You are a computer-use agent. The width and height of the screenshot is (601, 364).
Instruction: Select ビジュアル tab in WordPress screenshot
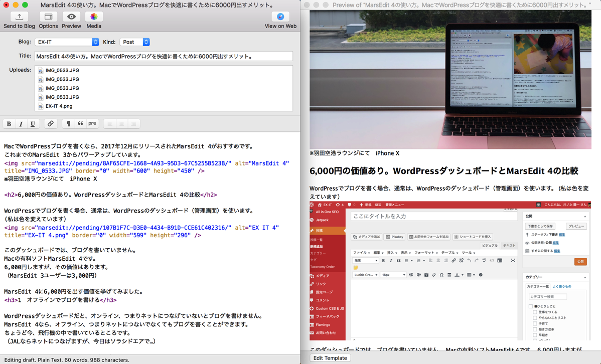point(490,246)
